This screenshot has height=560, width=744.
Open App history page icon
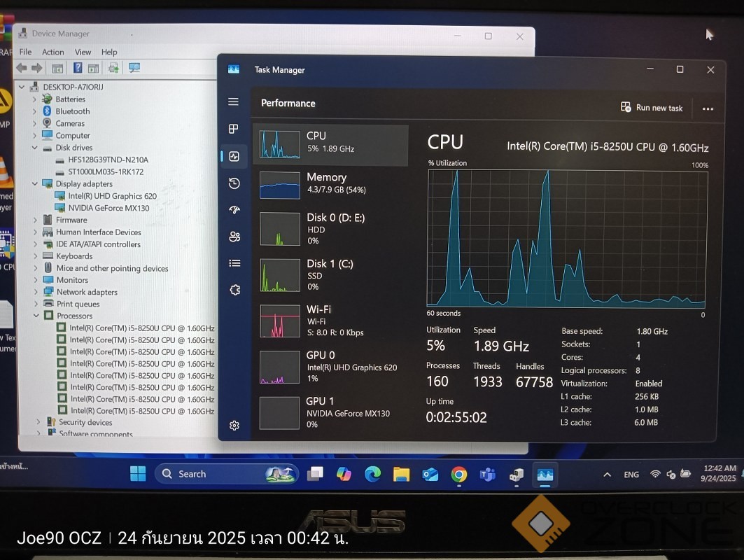pyautogui.click(x=234, y=183)
